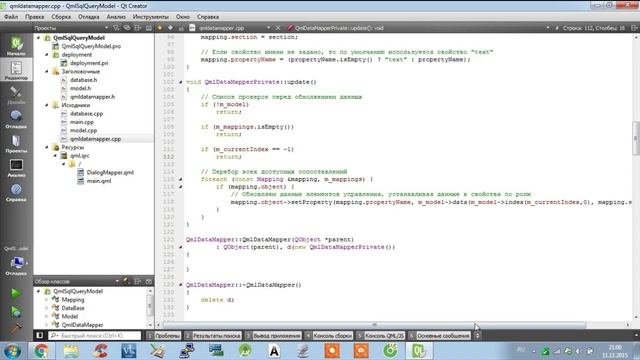Expand the DataBase class in class overview
The width and height of the screenshot is (640, 360).
point(47,308)
